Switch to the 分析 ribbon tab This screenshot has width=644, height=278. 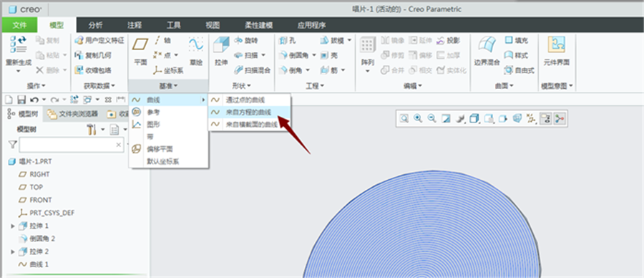point(95,25)
